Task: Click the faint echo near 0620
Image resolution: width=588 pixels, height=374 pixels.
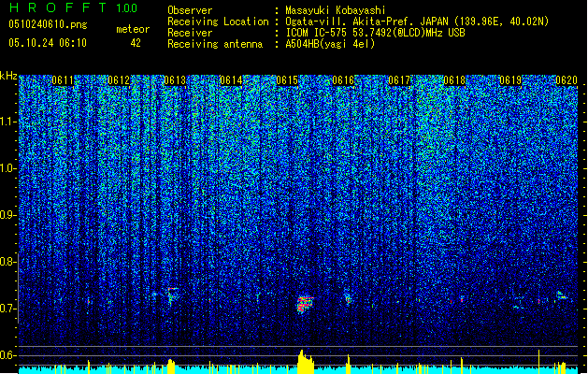Action: 561,295
